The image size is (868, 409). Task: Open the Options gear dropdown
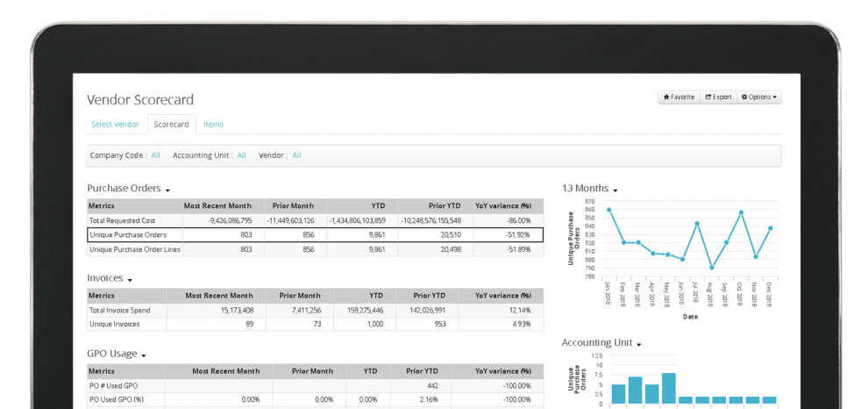(x=759, y=97)
